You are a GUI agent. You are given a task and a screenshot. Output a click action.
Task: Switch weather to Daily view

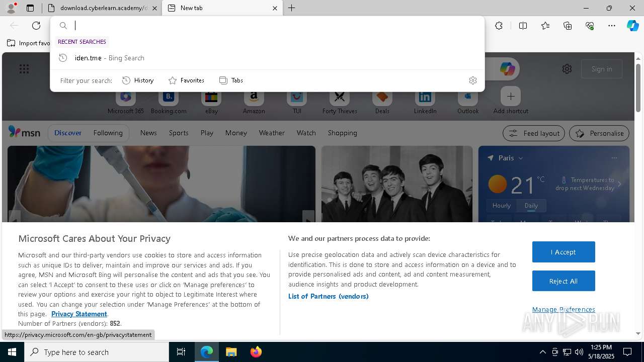(x=531, y=206)
